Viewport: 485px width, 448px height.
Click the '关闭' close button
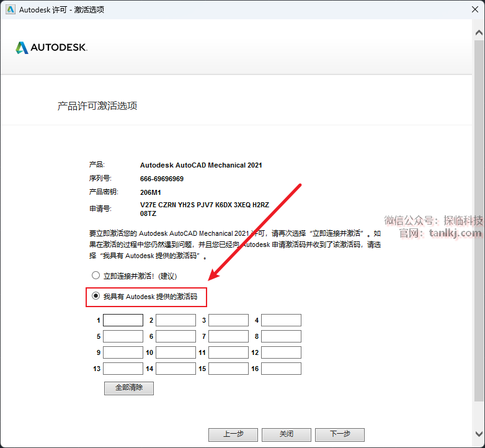(x=287, y=434)
